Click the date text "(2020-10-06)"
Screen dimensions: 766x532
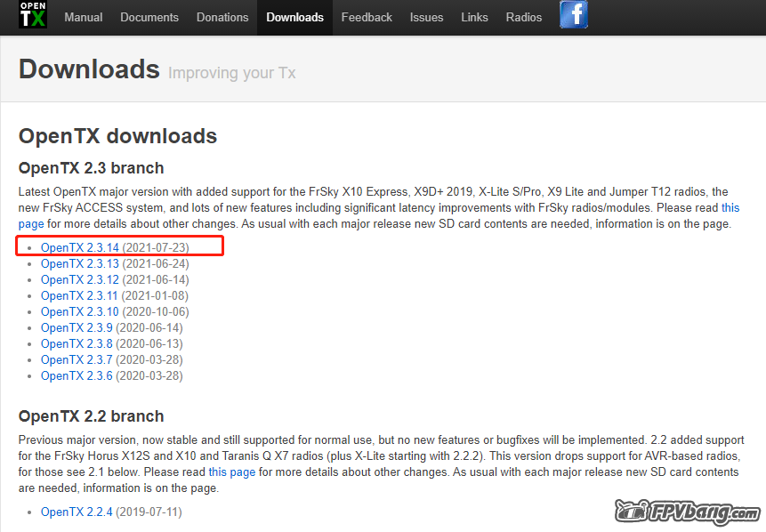(156, 311)
